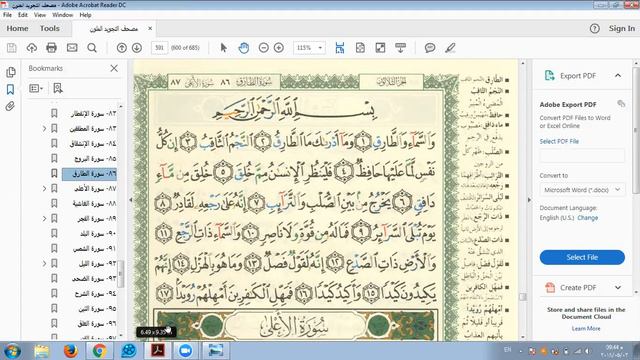Close the open document tab

point(150,29)
